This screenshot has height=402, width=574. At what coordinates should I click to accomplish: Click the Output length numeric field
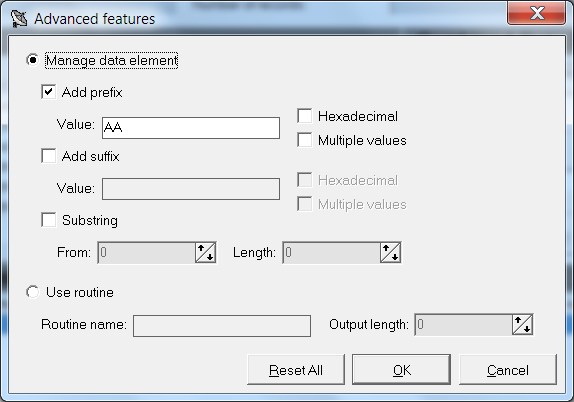coord(463,324)
